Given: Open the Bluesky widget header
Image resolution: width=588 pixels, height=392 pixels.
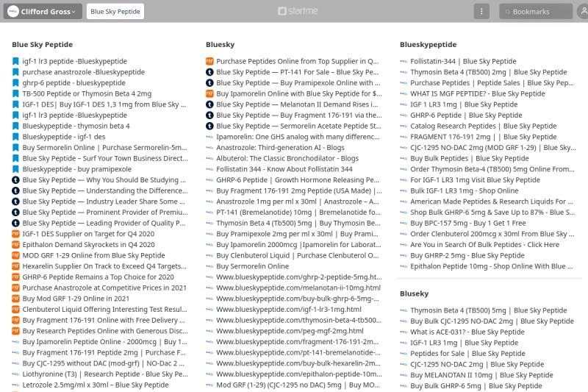Looking at the screenshot, I should (220, 45).
